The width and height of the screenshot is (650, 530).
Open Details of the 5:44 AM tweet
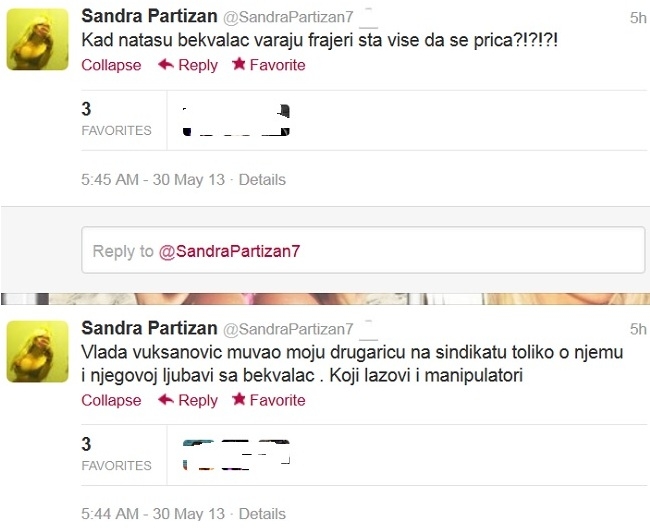(262, 514)
